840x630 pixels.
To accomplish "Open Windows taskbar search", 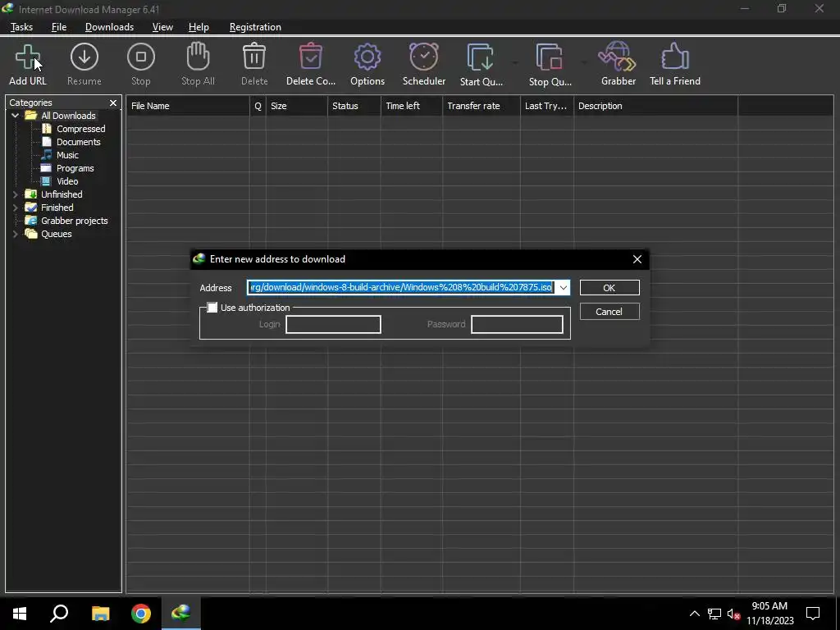I will tap(59, 614).
